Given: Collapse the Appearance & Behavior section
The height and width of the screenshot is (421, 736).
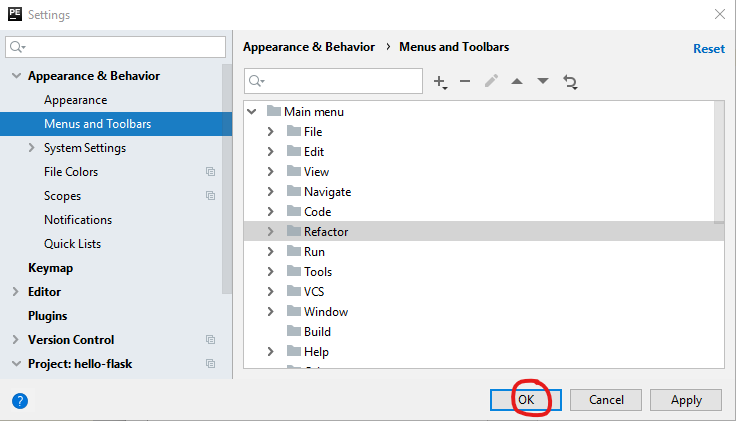Looking at the screenshot, I should 16,76.
